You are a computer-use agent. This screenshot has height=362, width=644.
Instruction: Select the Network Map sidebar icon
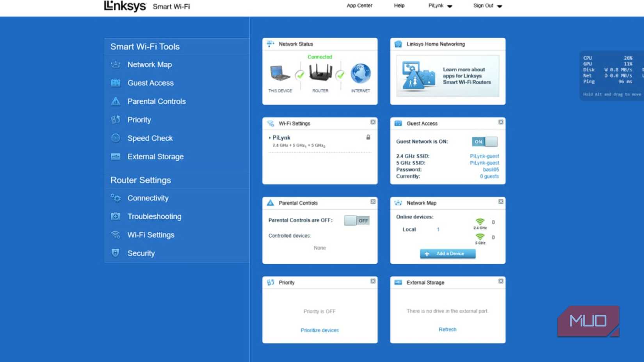(116, 64)
